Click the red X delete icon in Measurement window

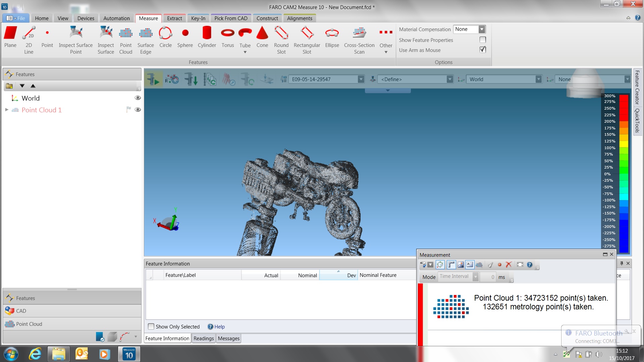tap(509, 265)
